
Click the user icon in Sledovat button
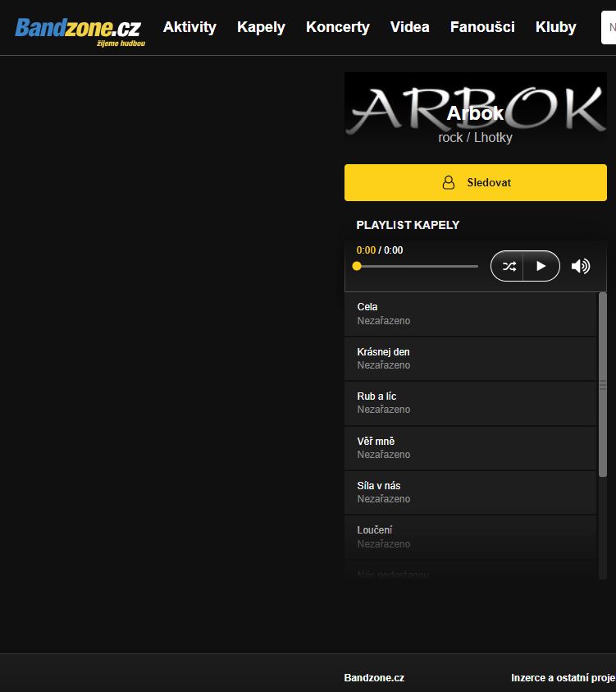point(449,182)
